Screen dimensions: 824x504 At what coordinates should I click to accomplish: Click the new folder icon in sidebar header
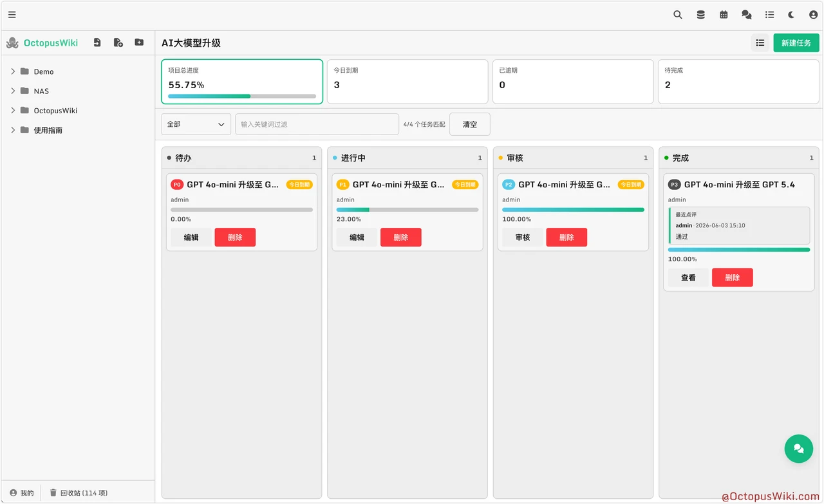coord(139,42)
